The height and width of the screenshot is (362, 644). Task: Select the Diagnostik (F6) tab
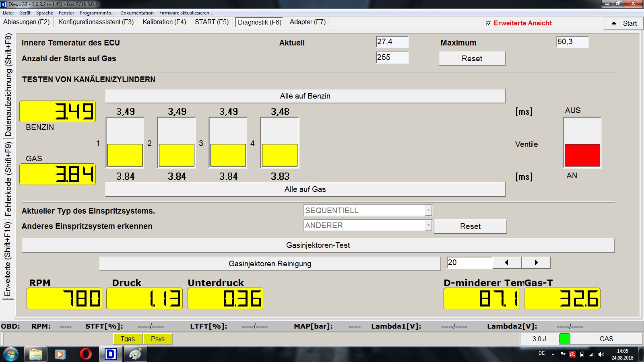[260, 22]
